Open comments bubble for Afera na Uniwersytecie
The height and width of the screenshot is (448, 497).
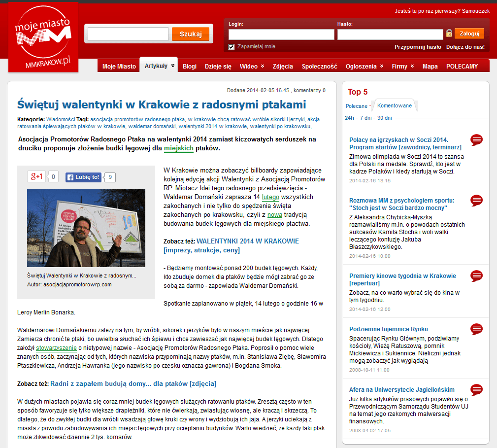(x=476, y=390)
